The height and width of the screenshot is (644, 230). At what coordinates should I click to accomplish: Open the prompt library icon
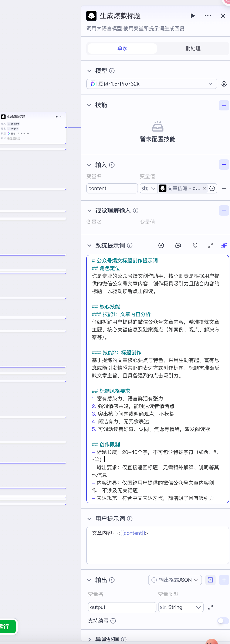pos(178,246)
